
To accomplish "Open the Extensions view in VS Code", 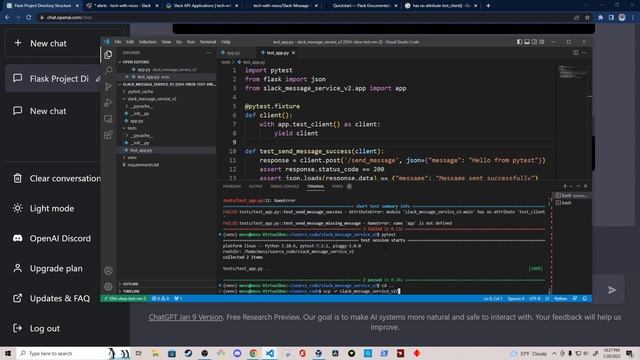I will 108,135.
